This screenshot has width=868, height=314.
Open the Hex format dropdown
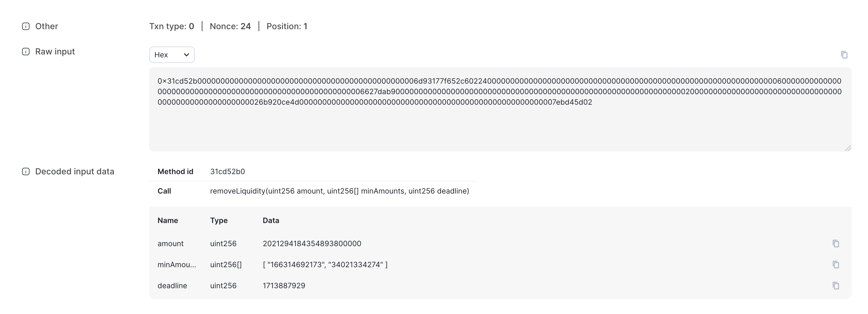(x=172, y=55)
